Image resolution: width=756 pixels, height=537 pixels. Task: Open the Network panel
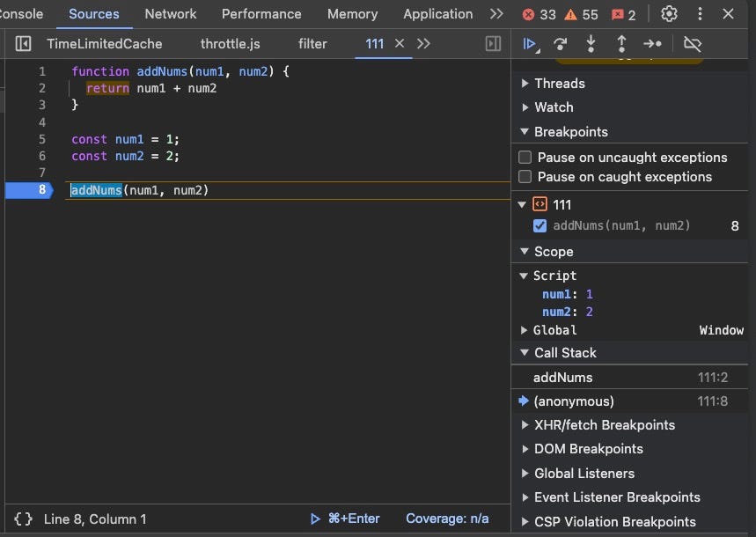[x=170, y=14]
